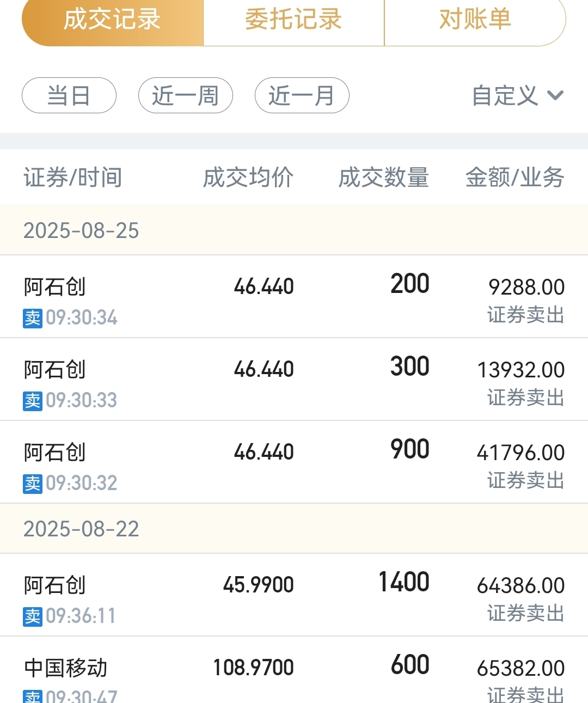Tap the 2025-08-25 date header
The width and height of the screenshot is (588, 703).
tap(294, 230)
